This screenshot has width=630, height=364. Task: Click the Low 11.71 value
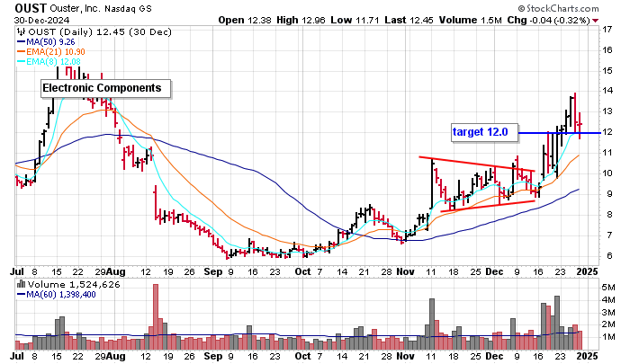(355, 20)
